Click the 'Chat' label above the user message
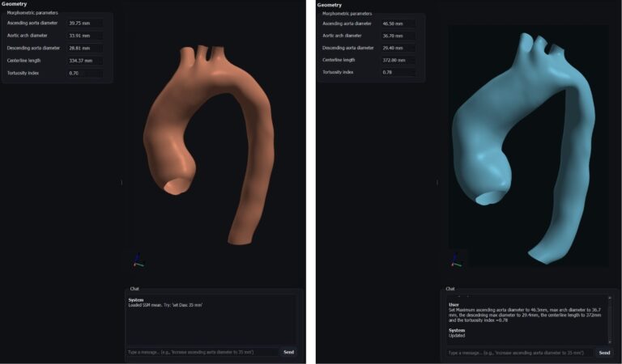This screenshot has height=364, width=622. point(450,289)
